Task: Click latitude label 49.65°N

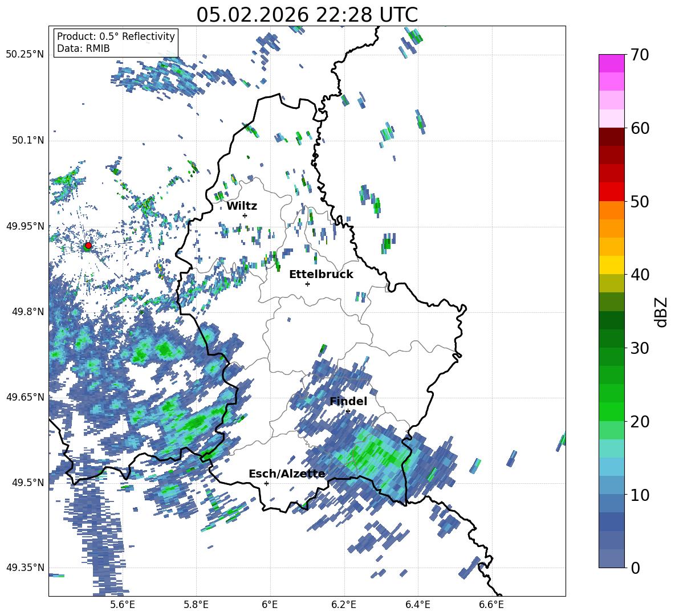Action: pos(25,397)
